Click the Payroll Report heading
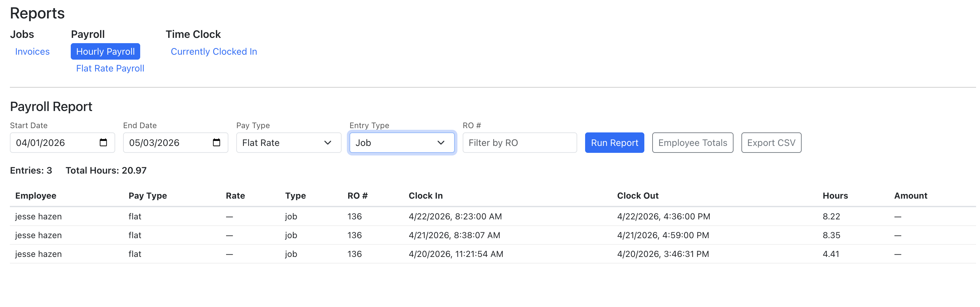The height and width of the screenshot is (307, 980). pos(51,106)
